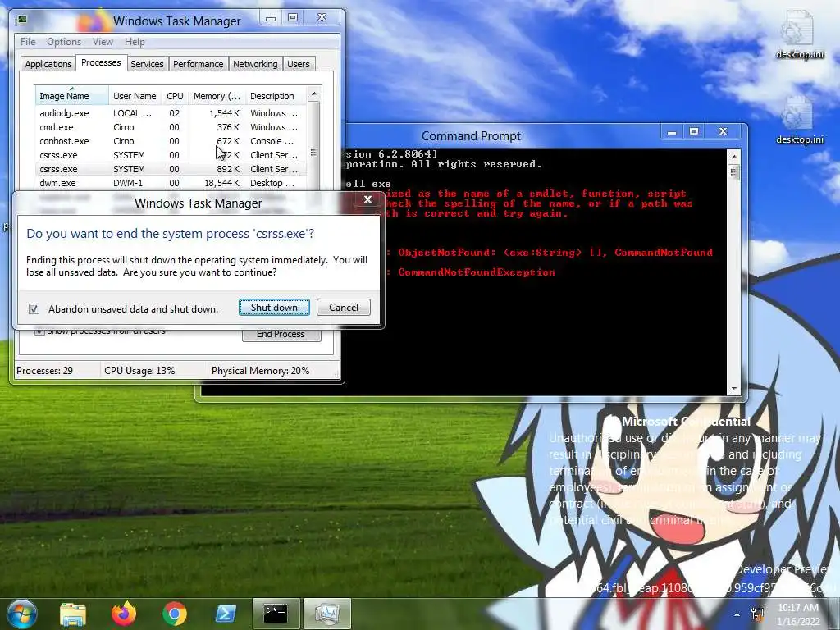The height and width of the screenshot is (630, 840).
Task: Click scroll up arrow in process list
Action: pyautogui.click(x=314, y=94)
